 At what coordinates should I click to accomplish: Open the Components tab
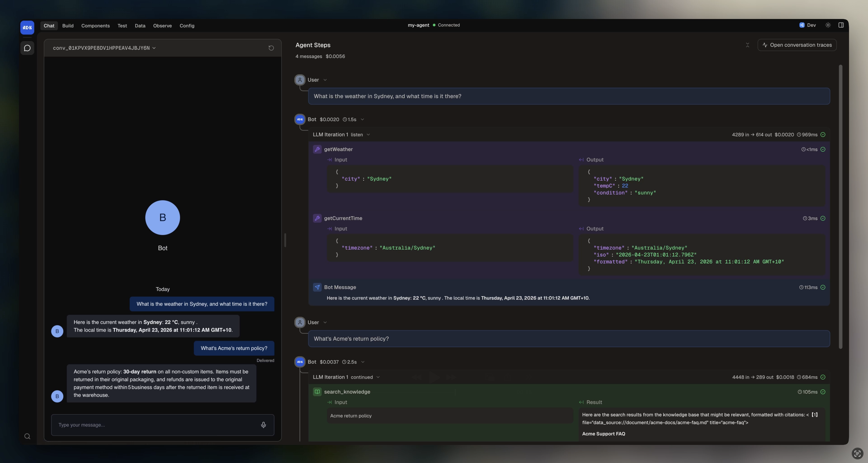click(x=95, y=26)
